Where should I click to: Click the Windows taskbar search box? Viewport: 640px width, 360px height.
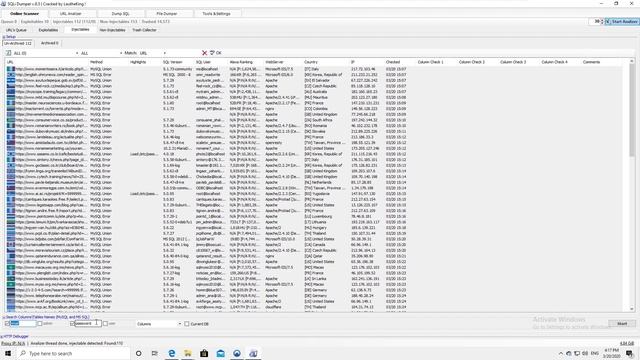[x=73, y=353]
